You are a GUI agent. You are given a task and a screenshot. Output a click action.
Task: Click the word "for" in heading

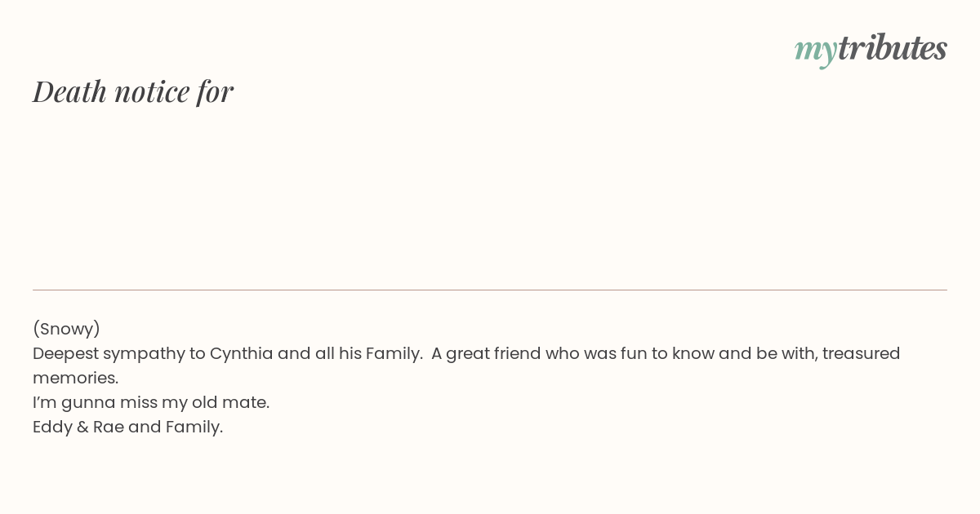pyautogui.click(x=215, y=92)
